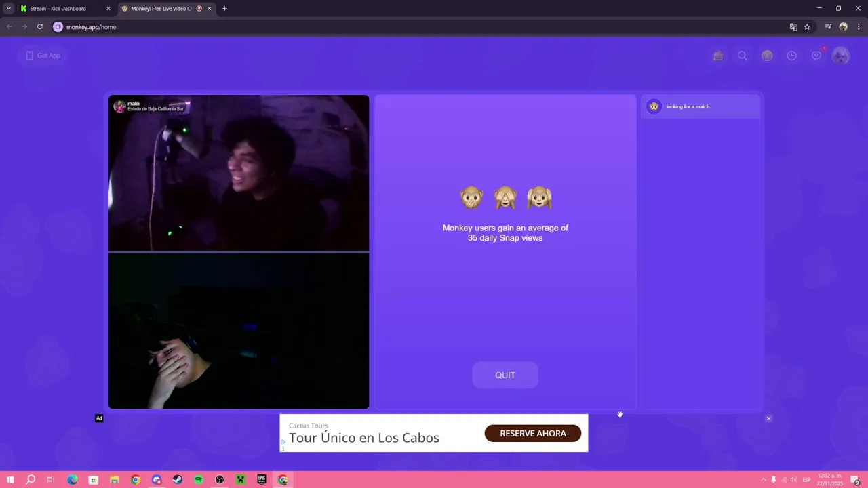
Task: Open the Tour Único en Los Cabos ad text
Action: (364, 438)
